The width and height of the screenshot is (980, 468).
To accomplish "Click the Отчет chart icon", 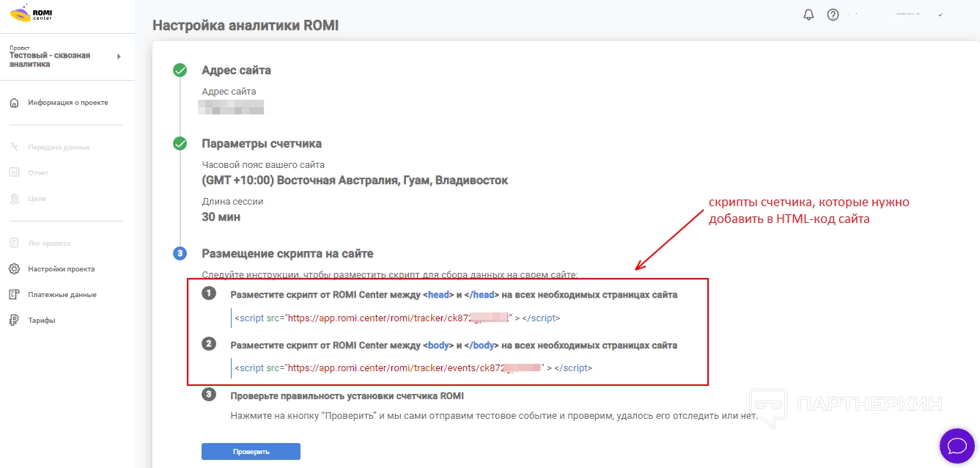I will [14, 172].
